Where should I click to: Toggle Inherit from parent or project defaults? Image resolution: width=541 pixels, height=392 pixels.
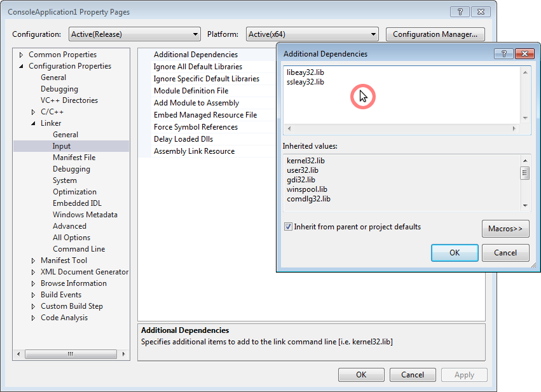288,226
